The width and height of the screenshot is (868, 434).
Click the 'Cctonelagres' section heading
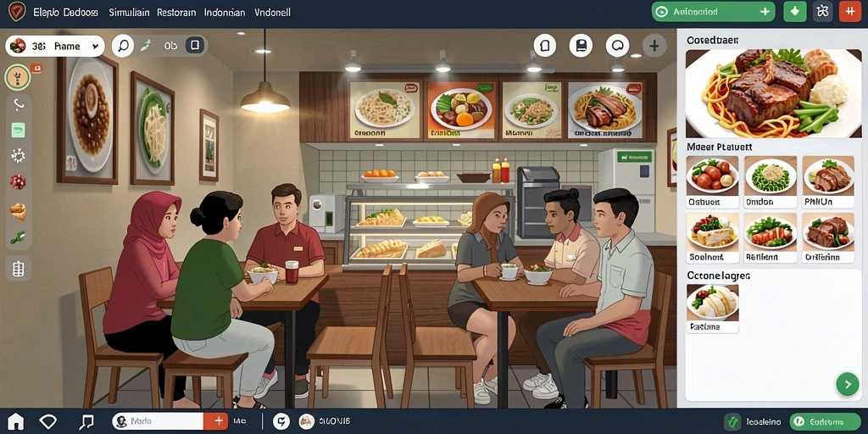719,275
